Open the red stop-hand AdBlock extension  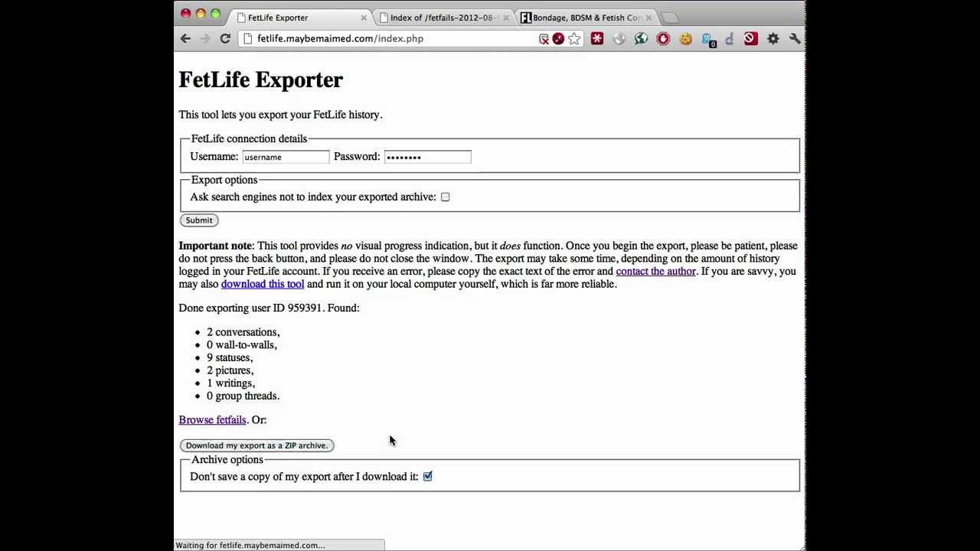(x=663, y=38)
